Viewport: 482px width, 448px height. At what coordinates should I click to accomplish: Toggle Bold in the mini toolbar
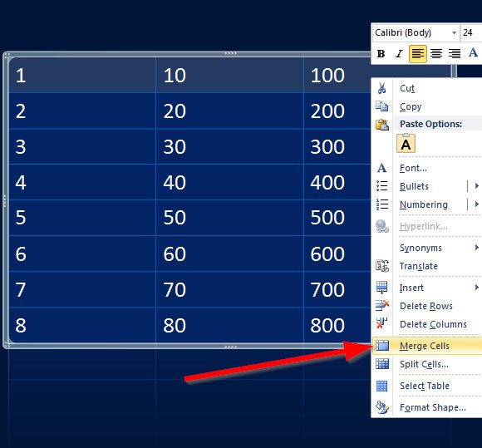coord(381,54)
